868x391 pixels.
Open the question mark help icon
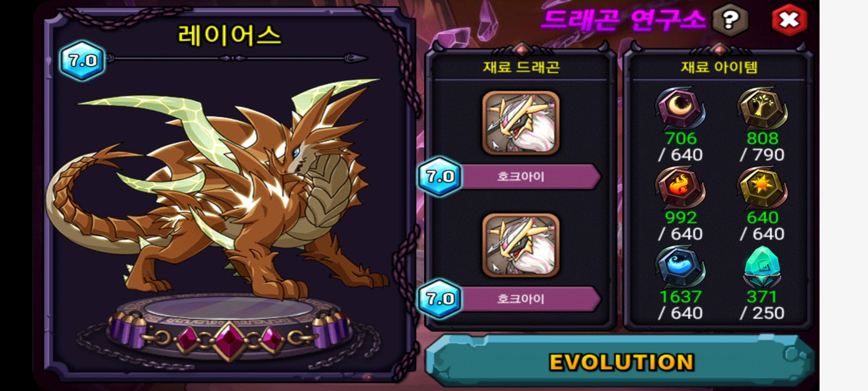(730, 20)
